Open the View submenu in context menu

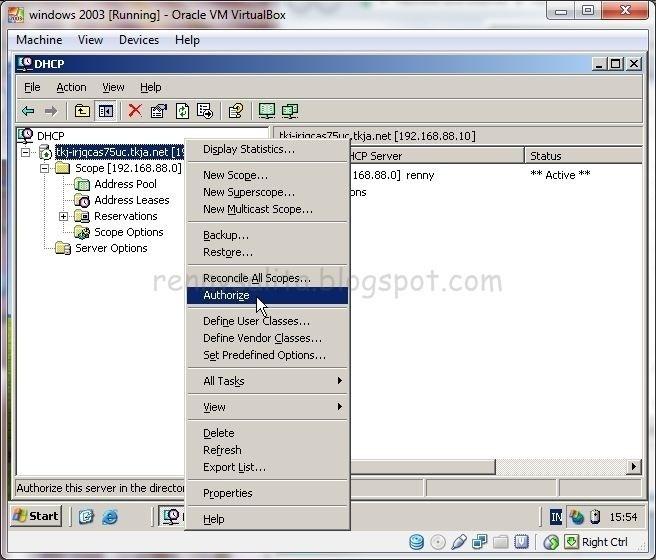(x=267, y=407)
